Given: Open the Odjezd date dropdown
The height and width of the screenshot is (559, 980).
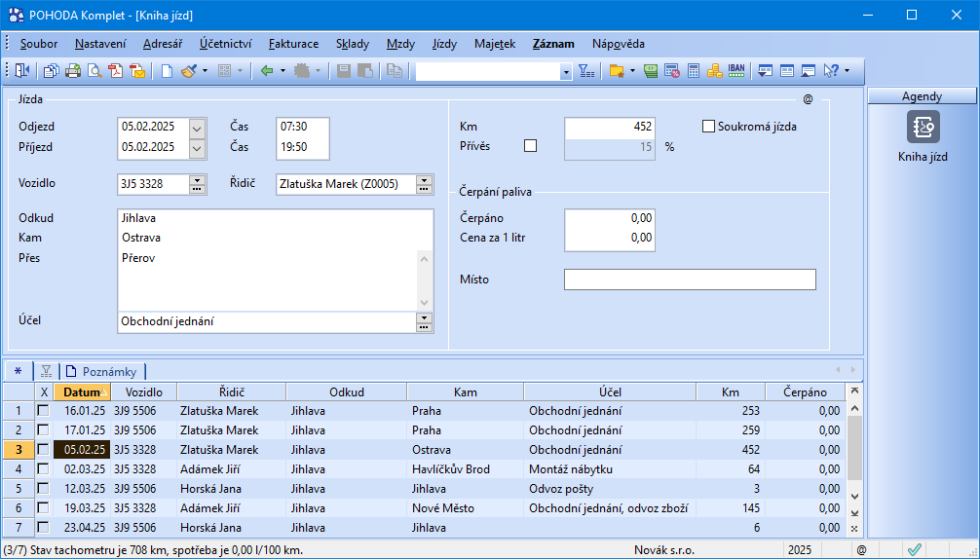Looking at the screenshot, I should click(x=197, y=129).
